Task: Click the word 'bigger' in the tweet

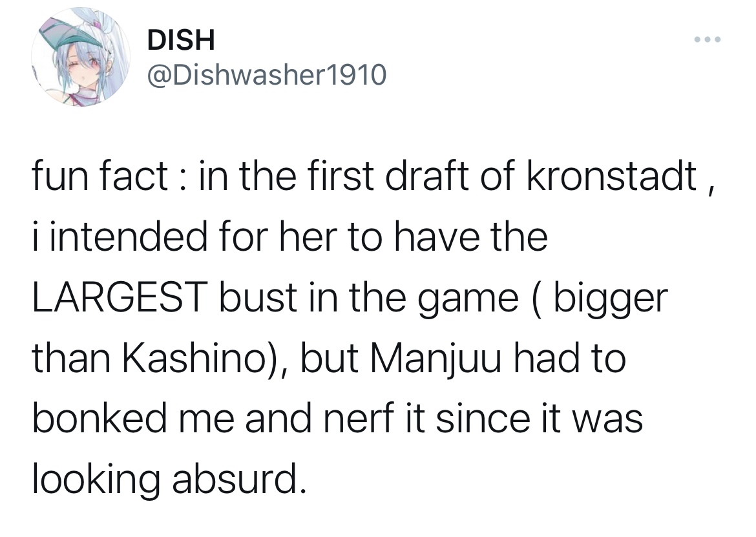Action: pos(611,300)
